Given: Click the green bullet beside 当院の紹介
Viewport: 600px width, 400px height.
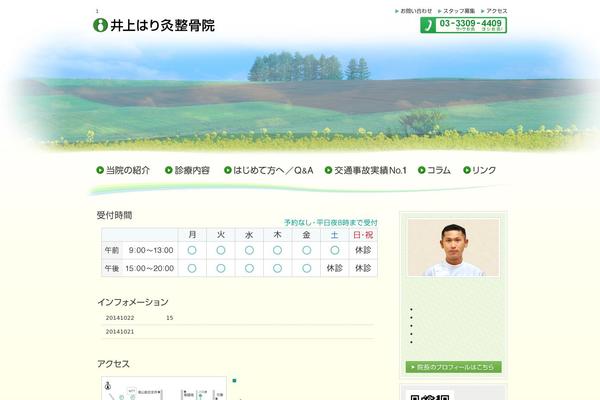Looking at the screenshot, I should point(100,170).
